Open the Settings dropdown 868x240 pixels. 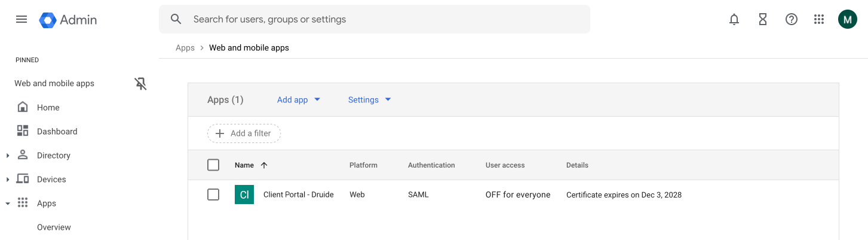point(369,100)
